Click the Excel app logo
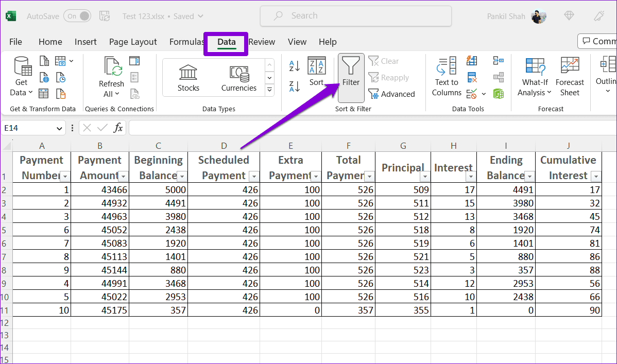Screen dimensions: 617x364 click(x=11, y=16)
